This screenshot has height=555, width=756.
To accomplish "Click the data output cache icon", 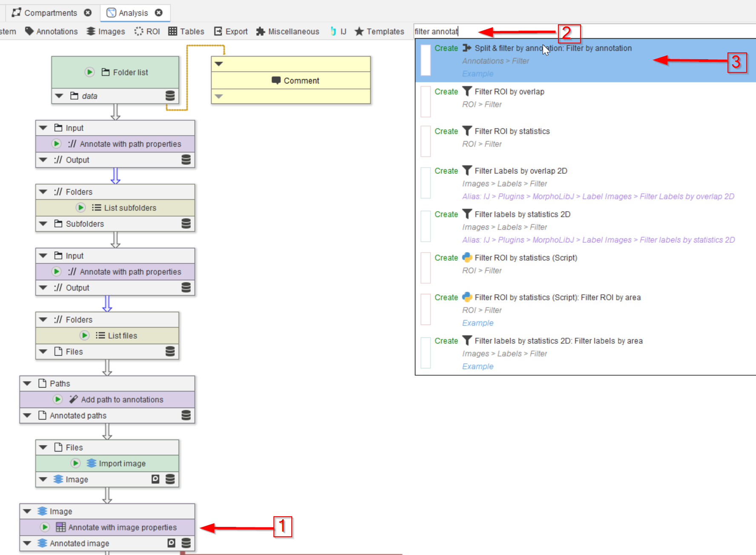I will click(x=170, y=96).
